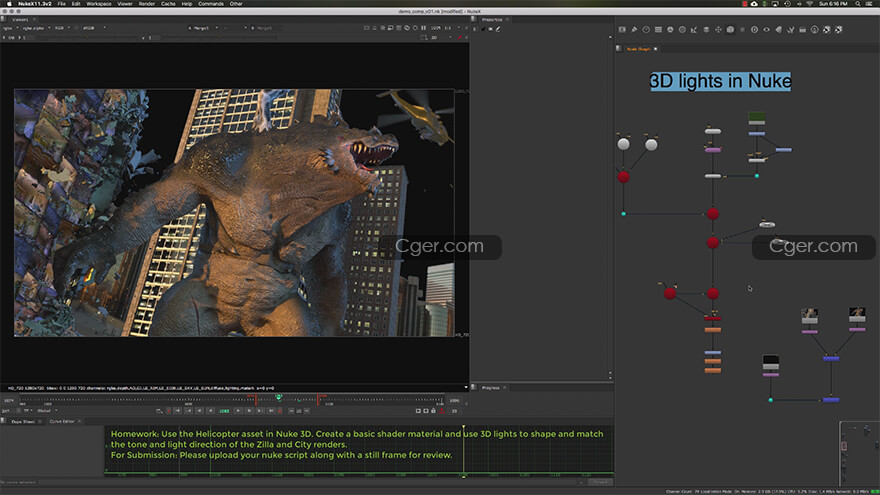Open macOS Notification Center icon

coord(870,4)
